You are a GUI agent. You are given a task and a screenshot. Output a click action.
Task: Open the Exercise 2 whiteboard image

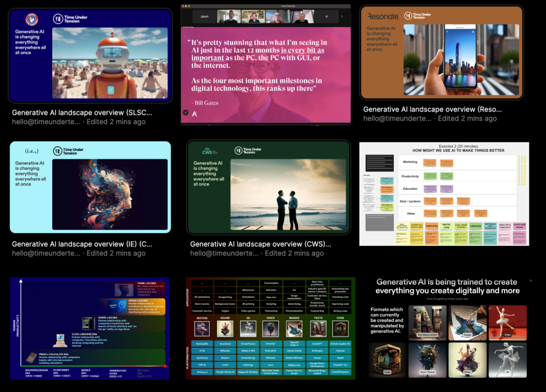pyautogui.click(x=444, y=194)
